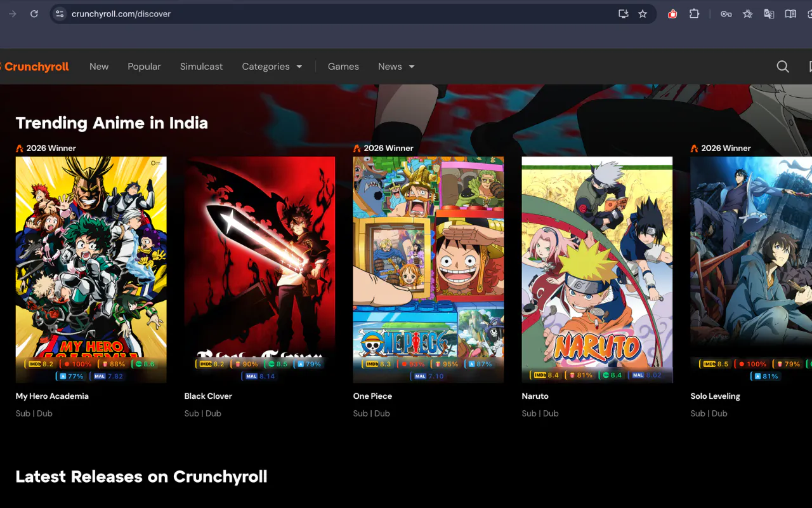Click Sub | Dub under Naruto
This screenshot has height=508, width=812.
(540, 413)
